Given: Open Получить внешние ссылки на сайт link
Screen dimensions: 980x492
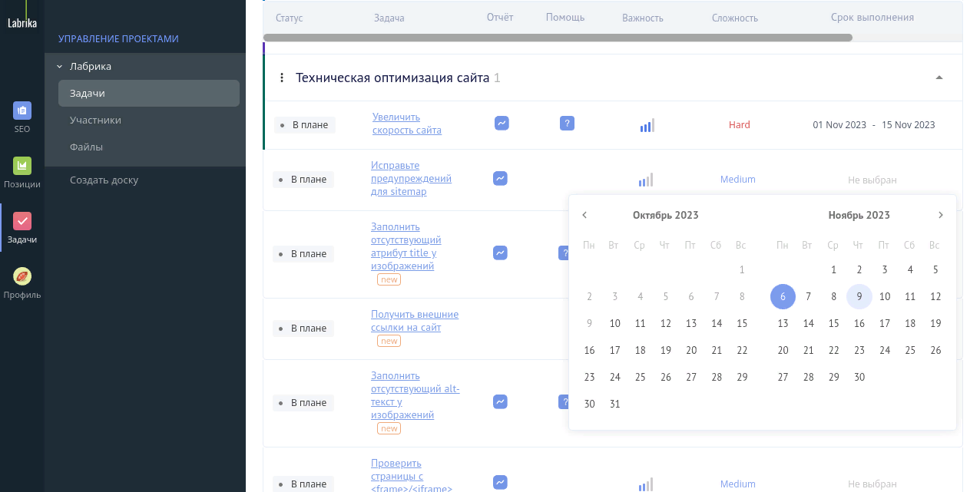Looking at the screenshot, I should [x=415, y=321].
